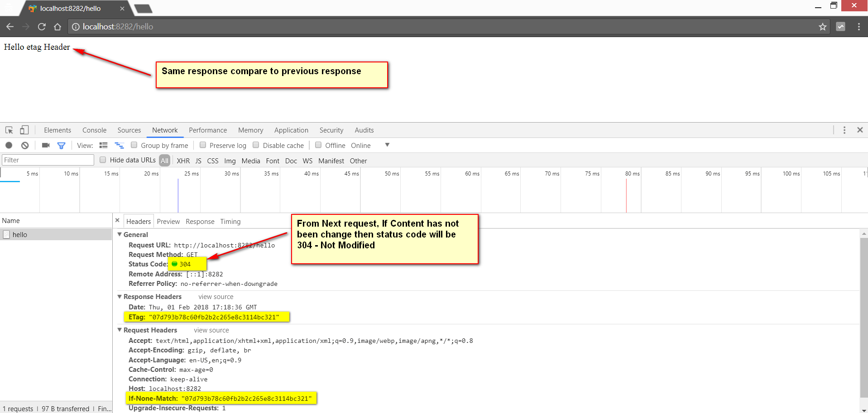The image size is (868, 413).
Task: Toggle the network filter funnel icon
Action: [61, 145]
